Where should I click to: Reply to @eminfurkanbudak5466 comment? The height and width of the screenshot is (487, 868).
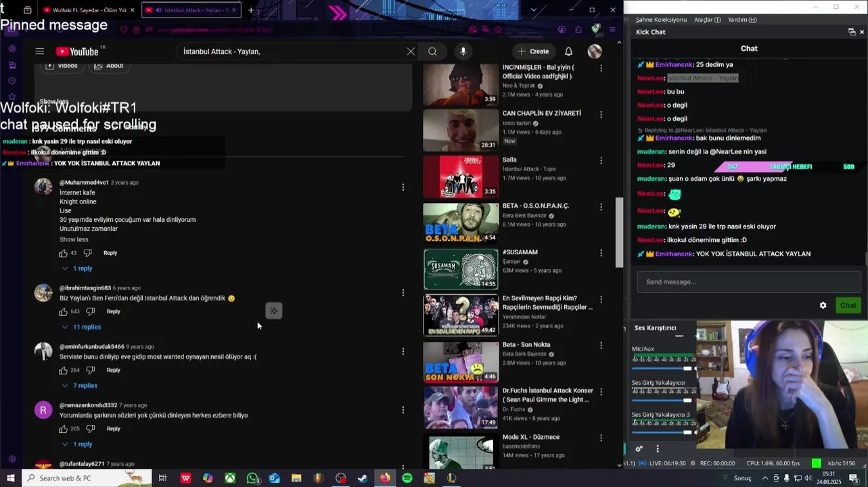[113, 371]
